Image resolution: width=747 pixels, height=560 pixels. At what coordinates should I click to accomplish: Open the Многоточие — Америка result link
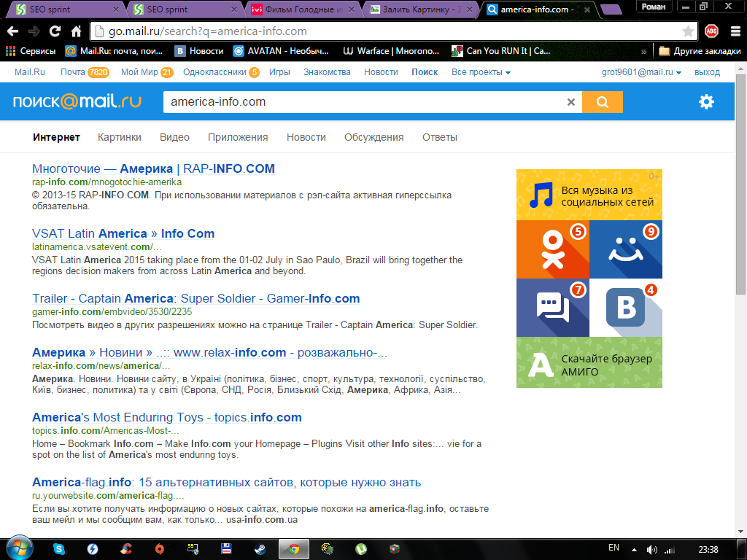tap(153, 168)
